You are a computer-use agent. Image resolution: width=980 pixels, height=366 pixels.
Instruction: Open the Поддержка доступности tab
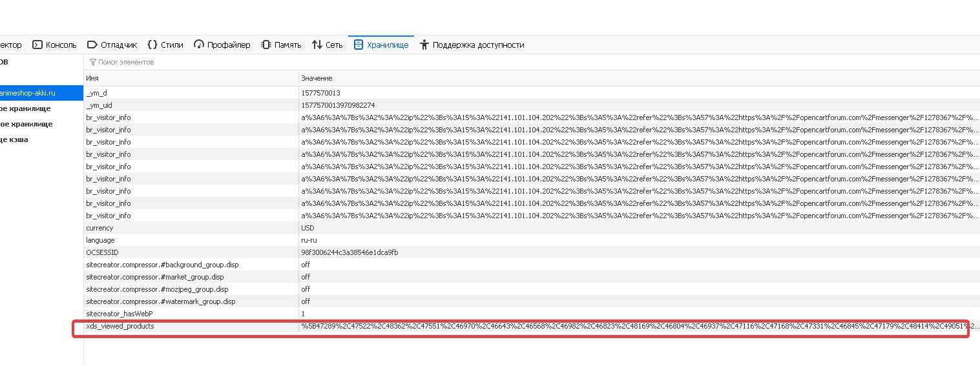[x=472, y=45]
